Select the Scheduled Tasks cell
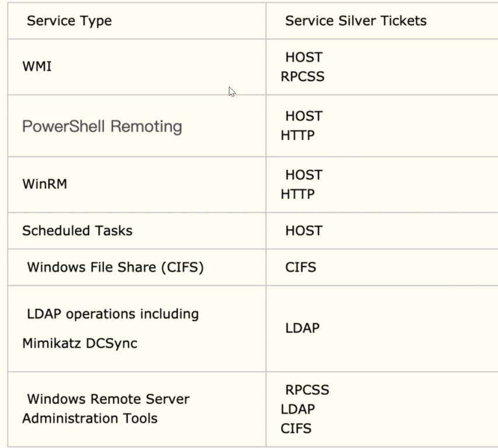The height and width of the screenshot is (448, 498). [77, 230]
